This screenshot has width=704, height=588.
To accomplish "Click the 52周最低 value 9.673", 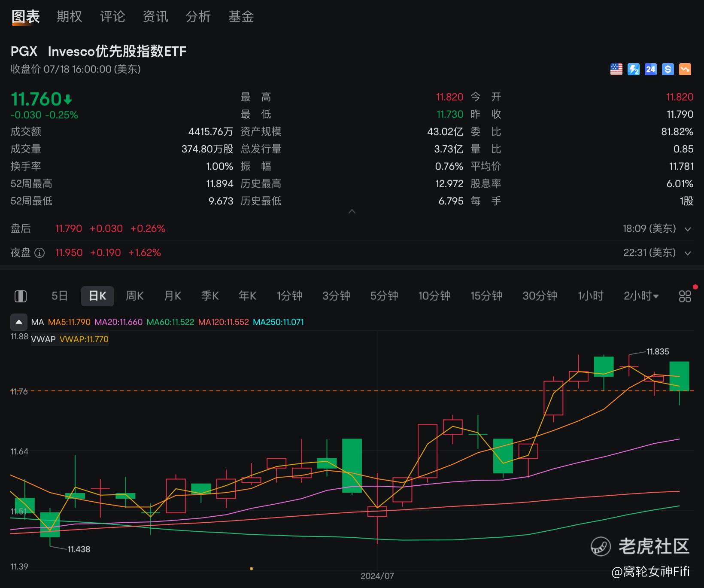I will coord(221,201).
